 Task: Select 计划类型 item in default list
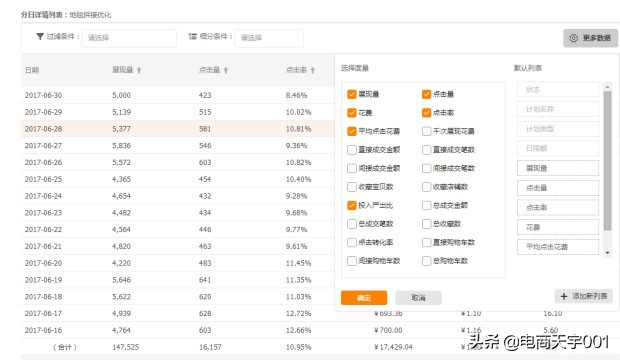coord(558,129)
